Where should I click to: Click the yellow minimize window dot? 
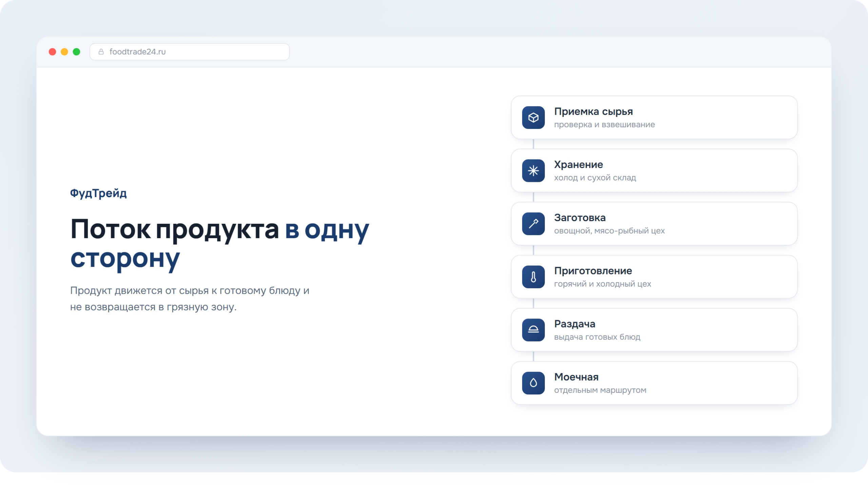(64, 52)
